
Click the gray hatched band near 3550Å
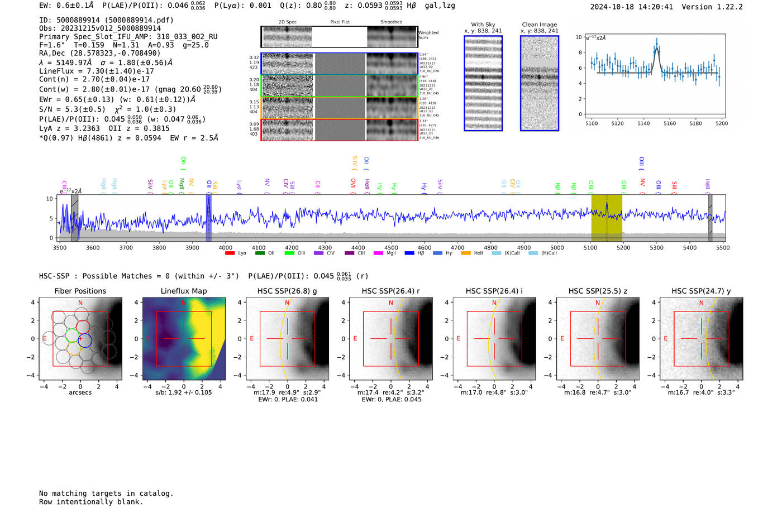74,218
